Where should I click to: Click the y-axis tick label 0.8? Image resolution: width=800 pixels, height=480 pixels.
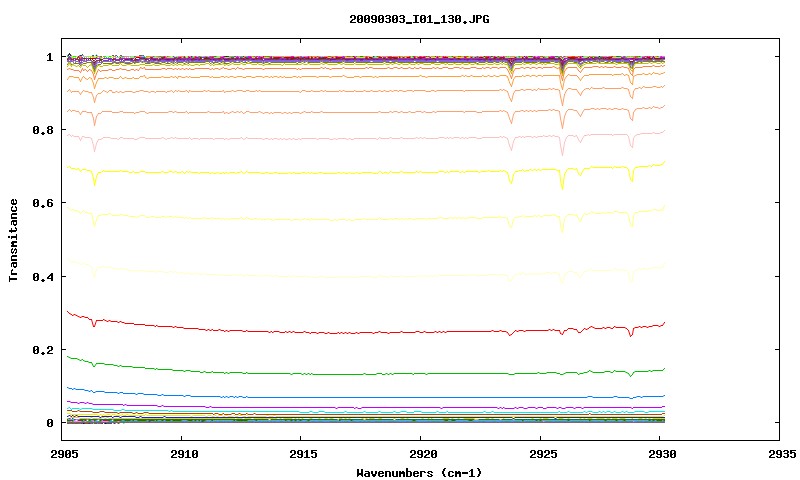point(42,130)
